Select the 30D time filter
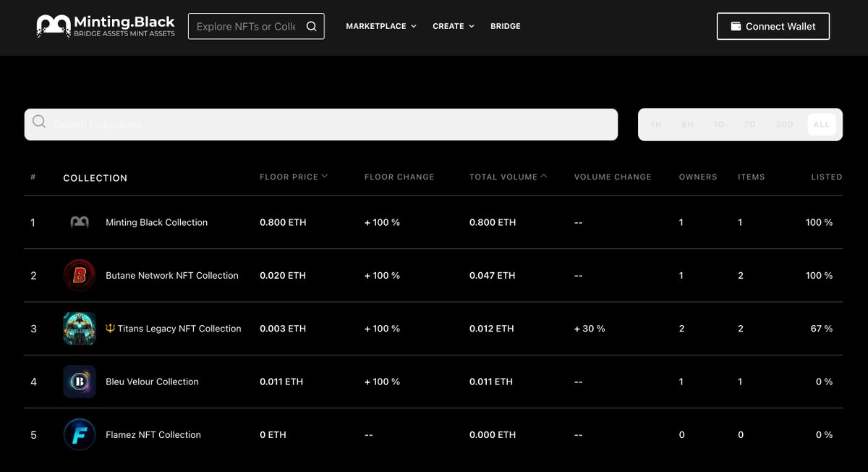The height and width of the screenshot is (472, 868). coord(785,125)
